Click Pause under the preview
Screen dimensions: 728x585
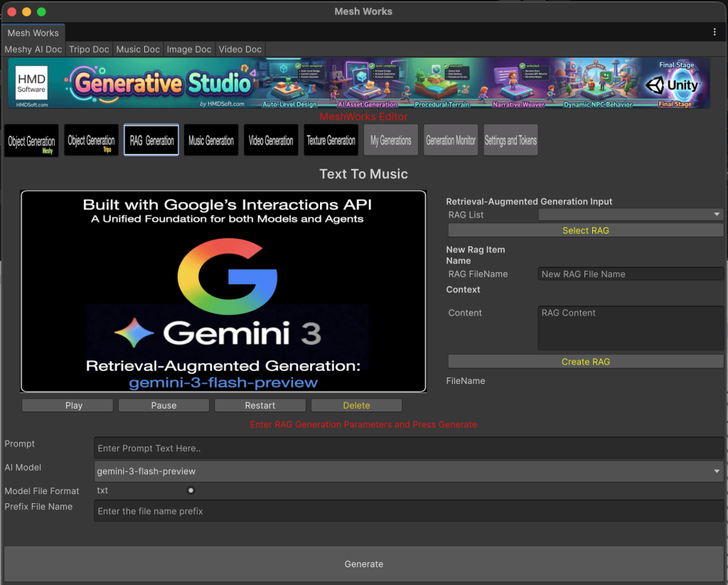(164, 405)
